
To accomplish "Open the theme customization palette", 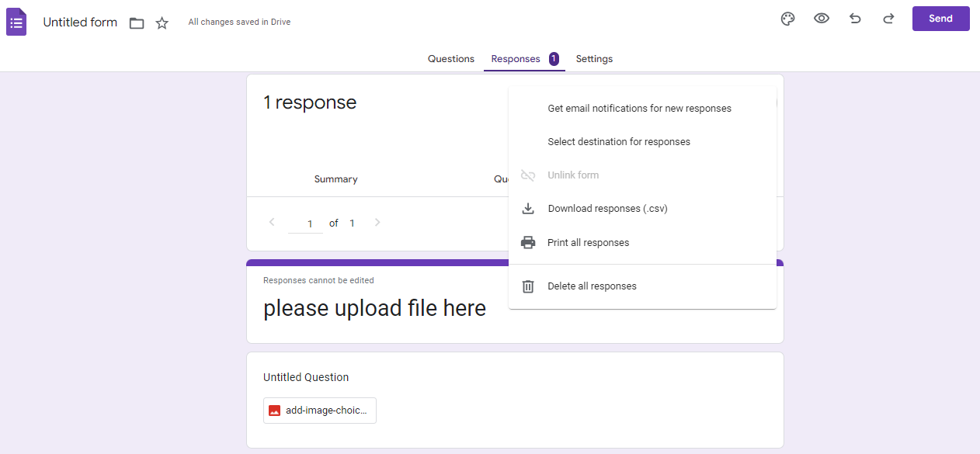I will [788, 19].
